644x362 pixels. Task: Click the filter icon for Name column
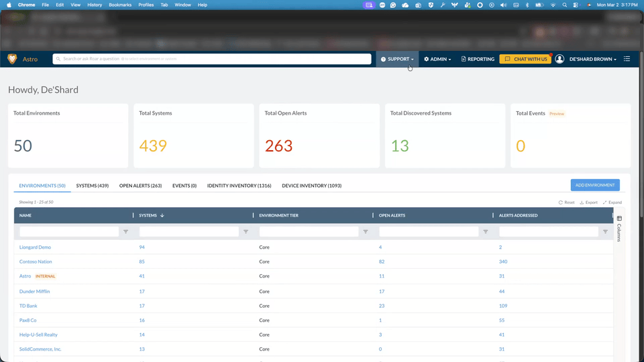tap(125, 231)
